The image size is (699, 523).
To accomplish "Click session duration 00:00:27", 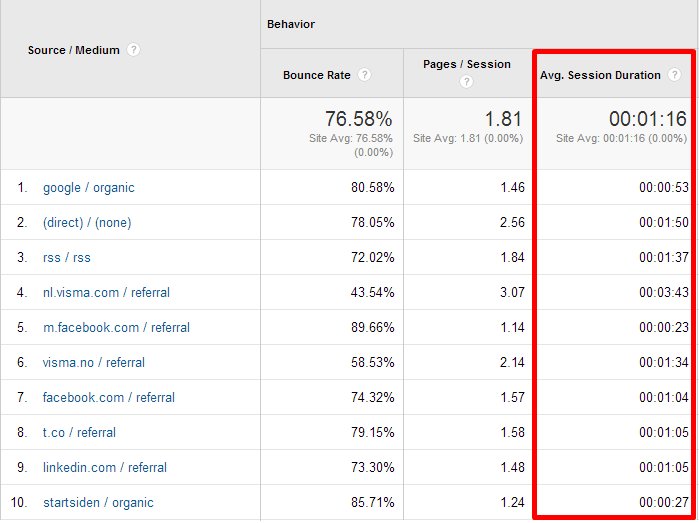I will coord(664,502).
